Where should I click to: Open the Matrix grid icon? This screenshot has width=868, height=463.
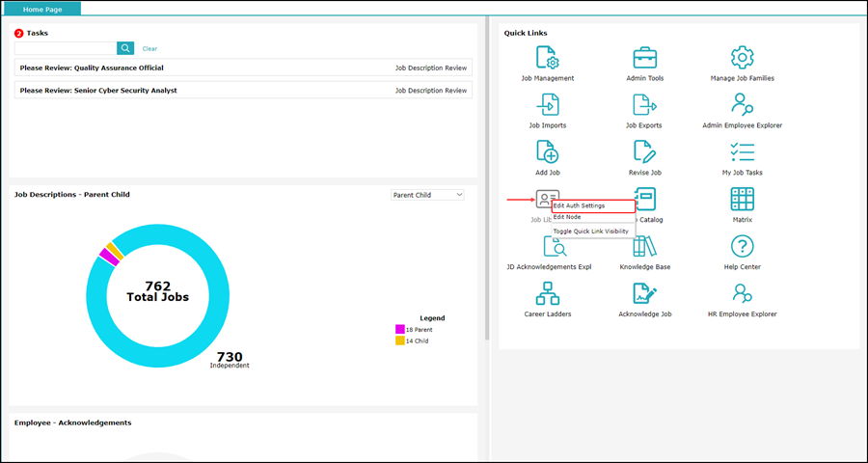pos(743,199)
